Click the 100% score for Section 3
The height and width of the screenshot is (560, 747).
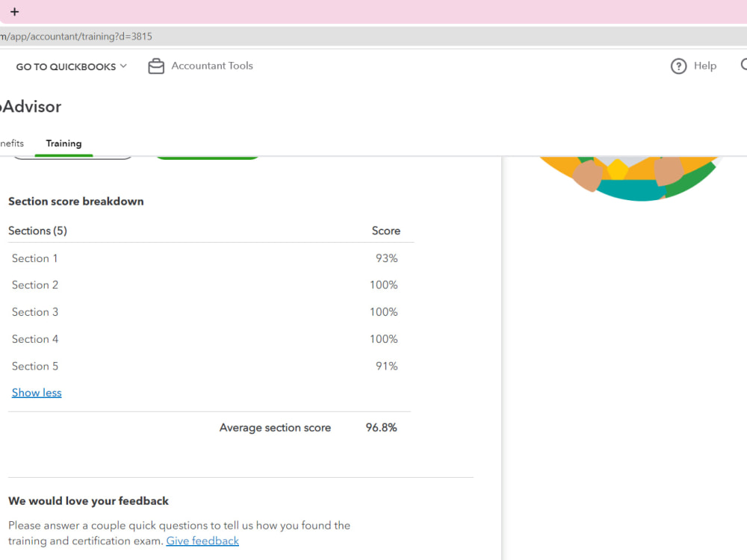click(x=383, y=312)
